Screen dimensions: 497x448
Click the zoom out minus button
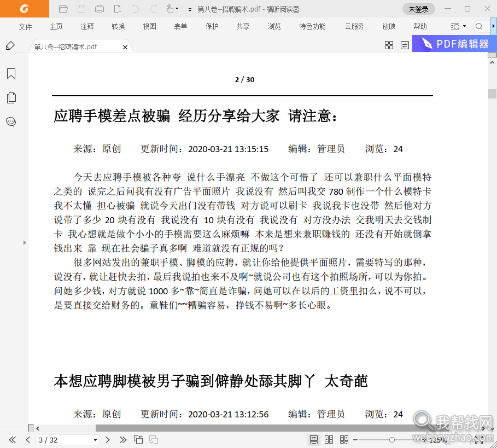pos(355,440)
